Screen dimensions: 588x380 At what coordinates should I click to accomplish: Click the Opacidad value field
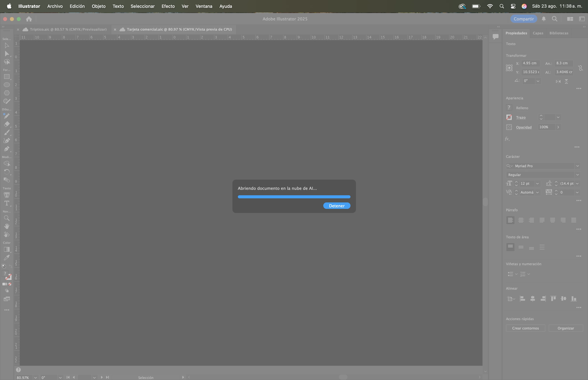pyautogui.click(x=546, y=127)
